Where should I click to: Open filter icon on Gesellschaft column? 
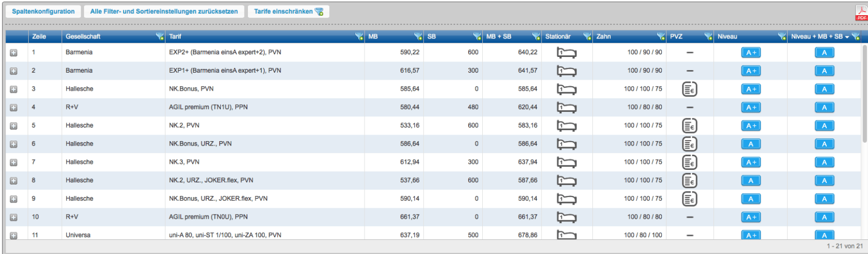click(x=159, y=36)
